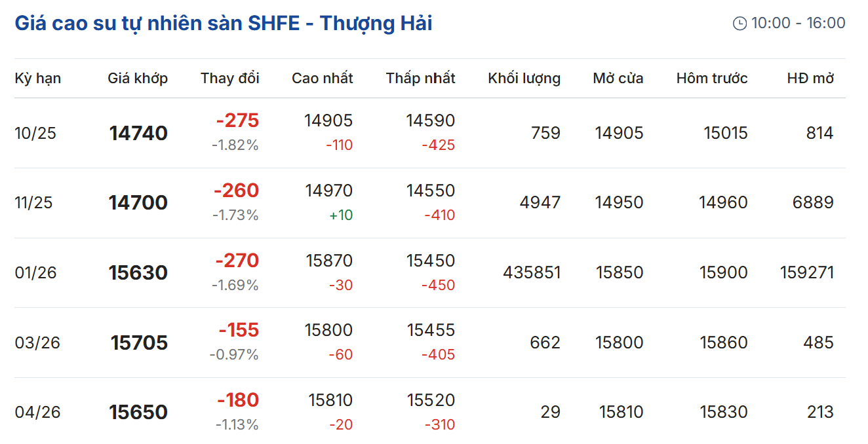Image resolution: width=868 pixels, height=444 pixels.
Task: Click the -275 change value
Action: 237,121
